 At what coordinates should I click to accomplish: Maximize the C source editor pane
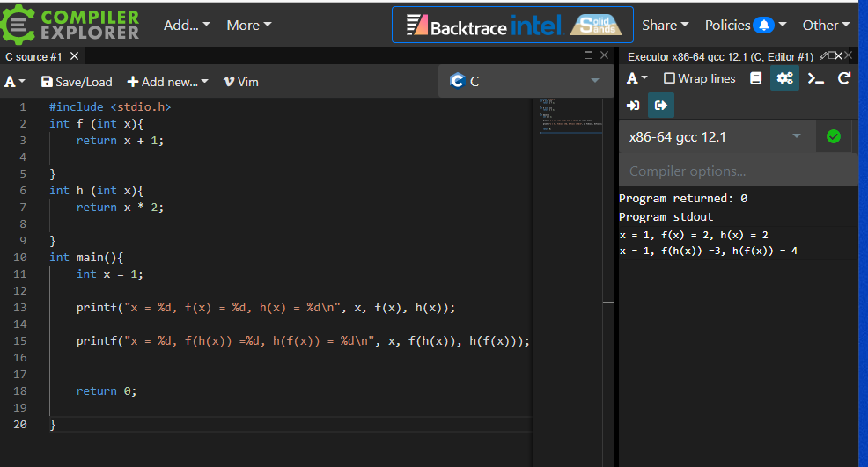click(x=588, y=55)
